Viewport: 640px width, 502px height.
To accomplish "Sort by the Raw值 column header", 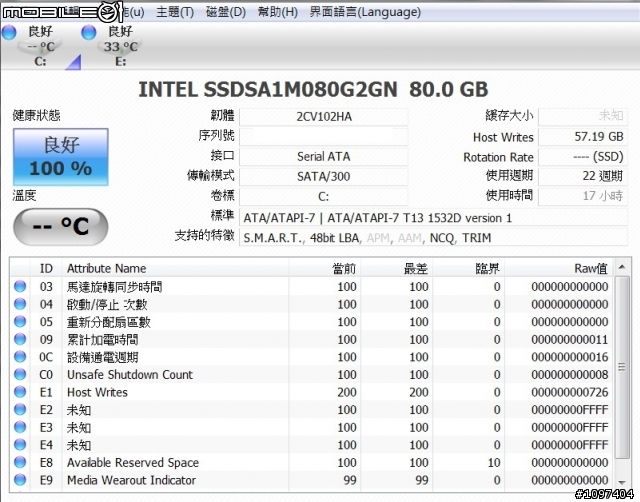I will 558,268.
